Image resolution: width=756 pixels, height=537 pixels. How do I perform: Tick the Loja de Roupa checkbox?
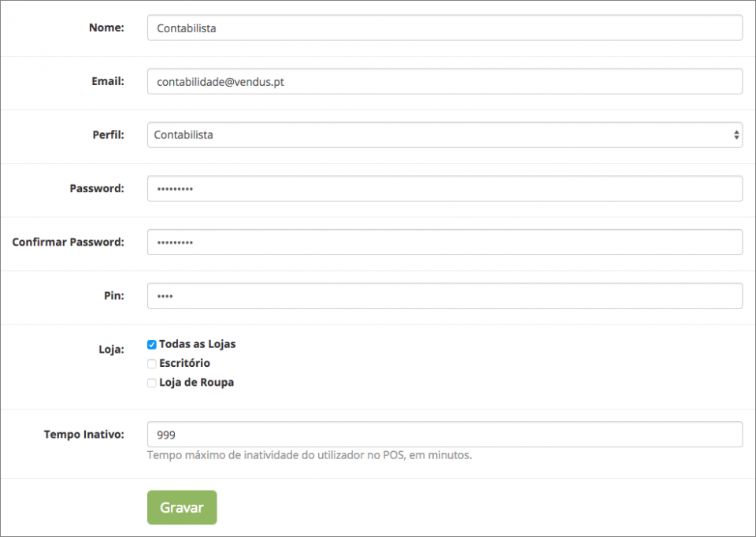pos(152,383)
